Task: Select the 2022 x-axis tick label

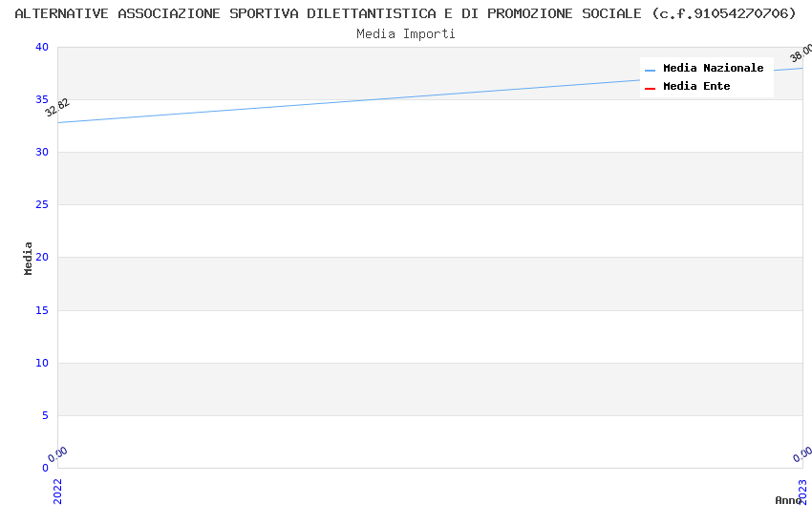Action: 57,491
